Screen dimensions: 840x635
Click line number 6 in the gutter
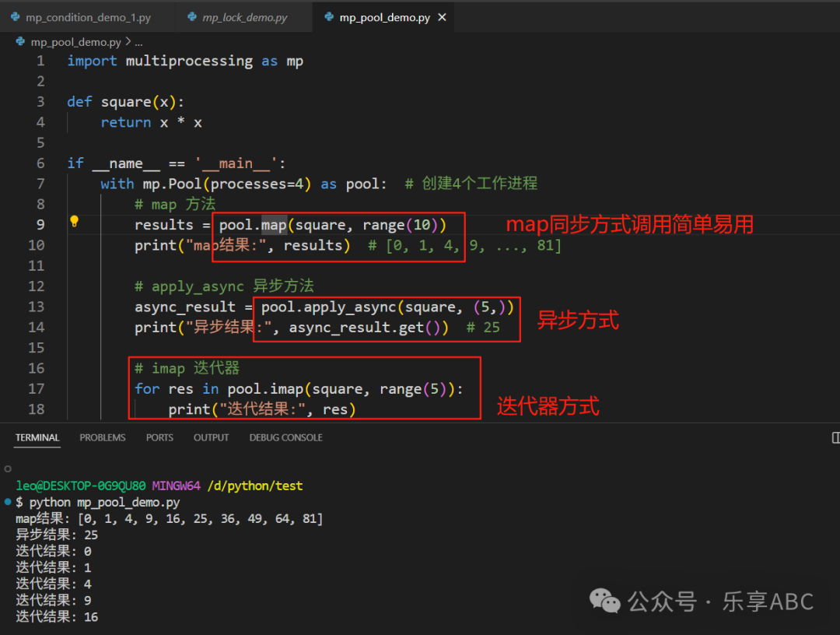pyautogui.click(x=40, y=163)
